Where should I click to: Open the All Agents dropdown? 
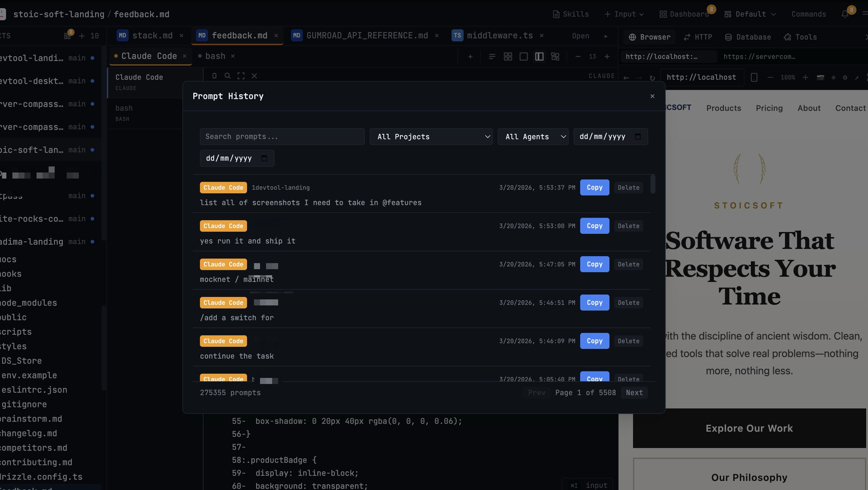pos(533,137)
